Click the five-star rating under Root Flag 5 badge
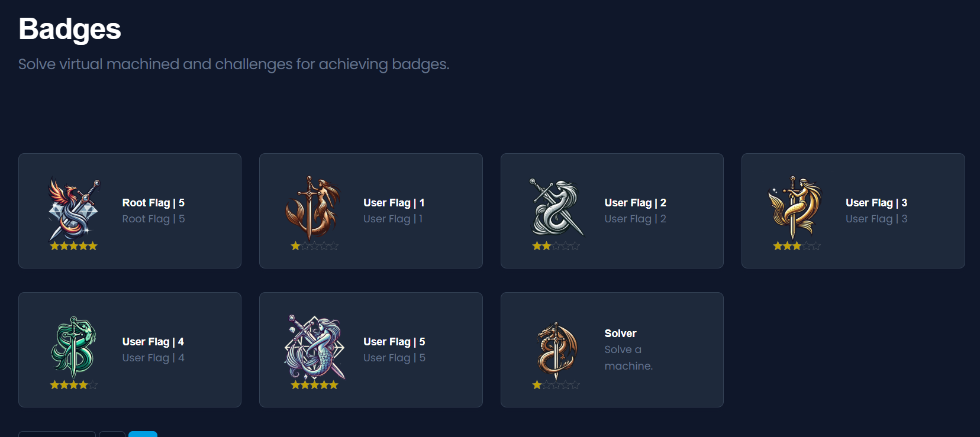This screenshot has height=437, width=980. point(73,246)
